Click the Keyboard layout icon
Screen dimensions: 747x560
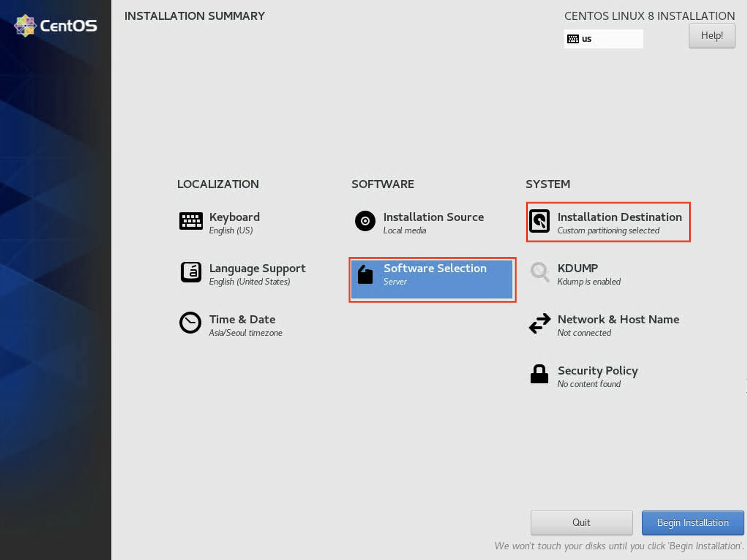(191, 221)
